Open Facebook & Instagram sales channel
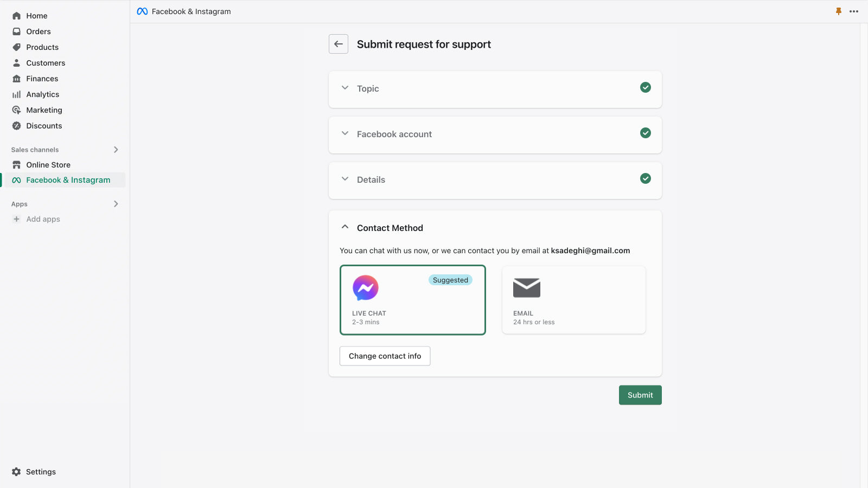 [x=68, y=180]
